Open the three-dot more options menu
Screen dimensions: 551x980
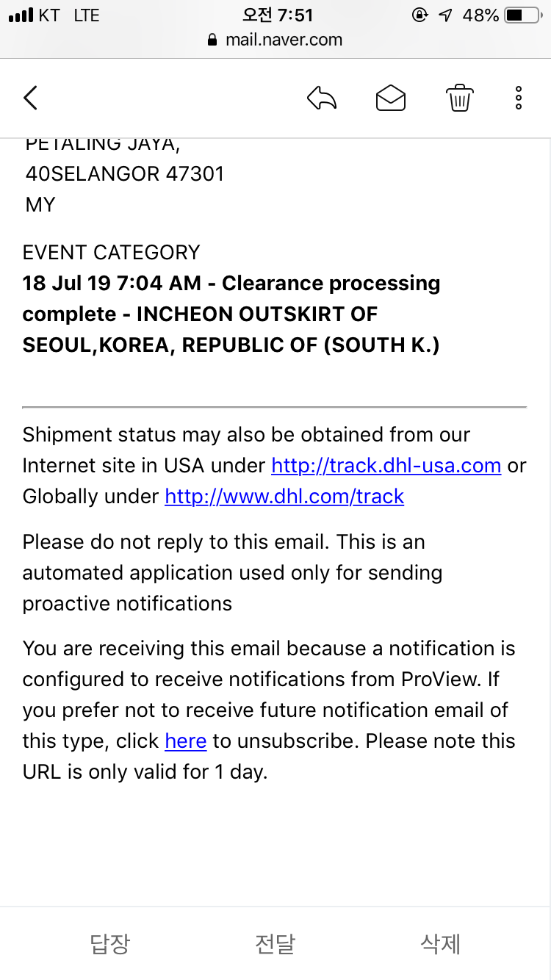tap(519, 98)
